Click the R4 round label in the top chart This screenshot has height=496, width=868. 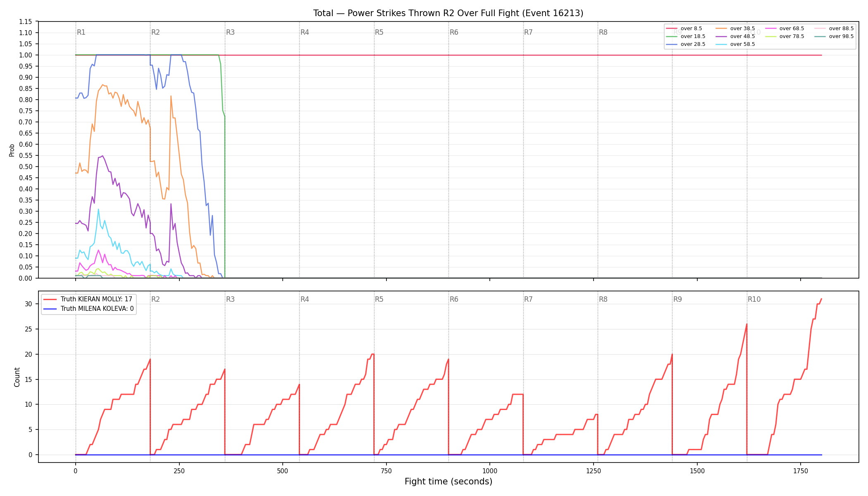[x=305, y=32]
